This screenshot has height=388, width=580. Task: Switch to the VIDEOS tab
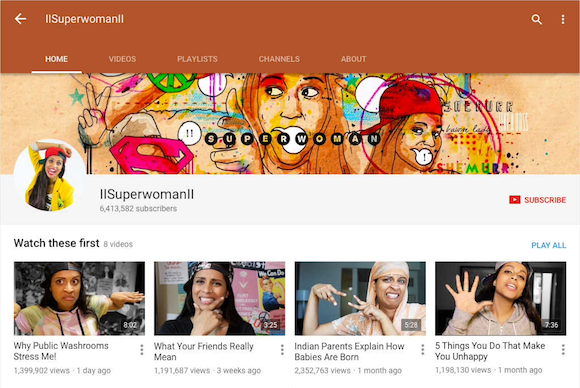tap(122, 59)
